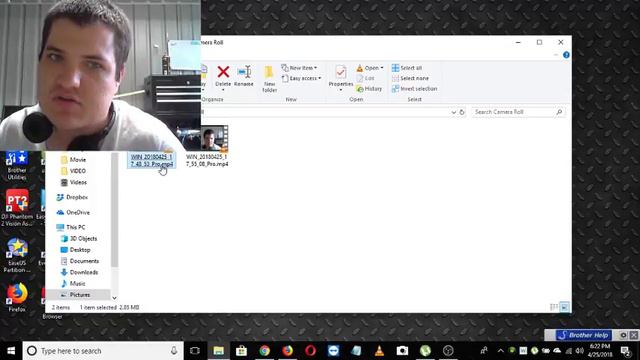Open Firefox from taskbar
The width and height of the screenshot is (640, 360).
[x=287, y=351]
